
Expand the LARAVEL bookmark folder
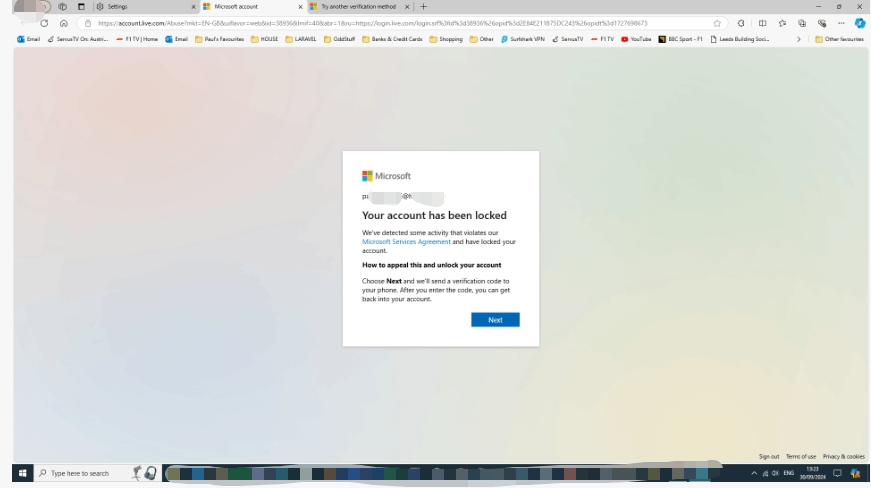click(301, 39)
